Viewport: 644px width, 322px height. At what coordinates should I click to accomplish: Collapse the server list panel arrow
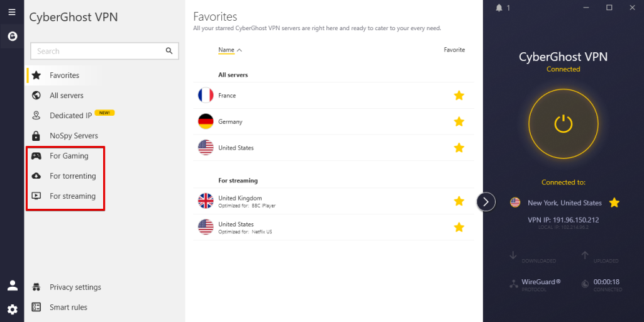point(486,201)
